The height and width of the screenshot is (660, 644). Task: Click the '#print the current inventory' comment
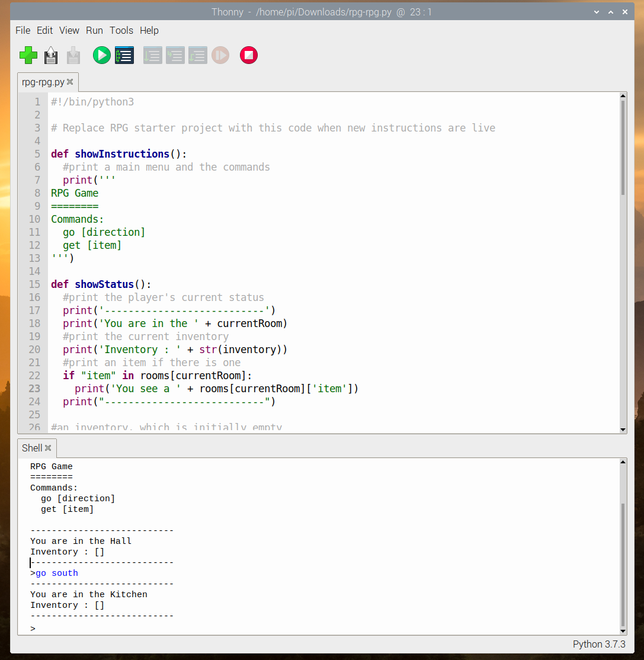click(146, 337)
